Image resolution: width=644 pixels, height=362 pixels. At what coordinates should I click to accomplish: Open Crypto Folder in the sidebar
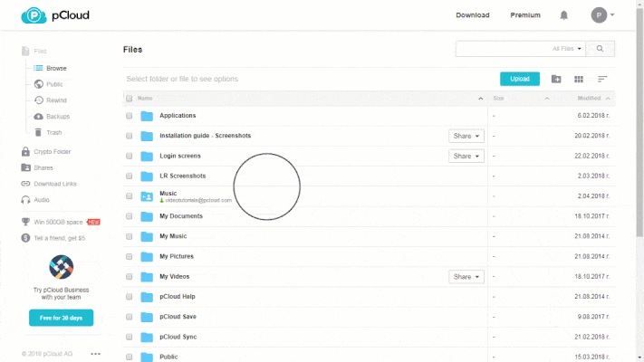pos(53,151)
